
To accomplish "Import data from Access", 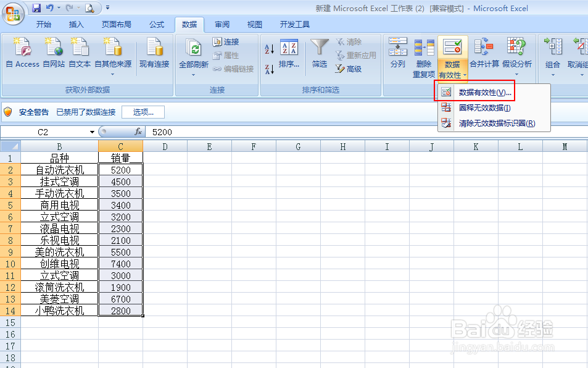I will point(22,52).
